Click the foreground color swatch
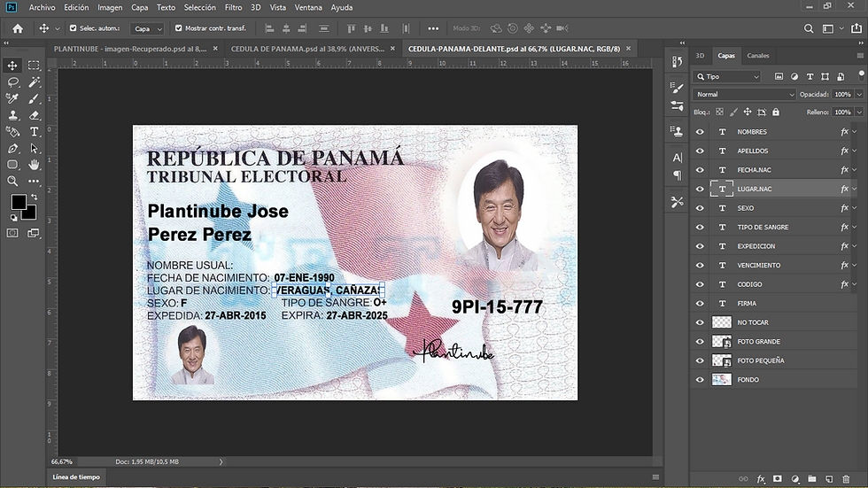The width and height of the screenshot is (868, 488). point(19,202)
